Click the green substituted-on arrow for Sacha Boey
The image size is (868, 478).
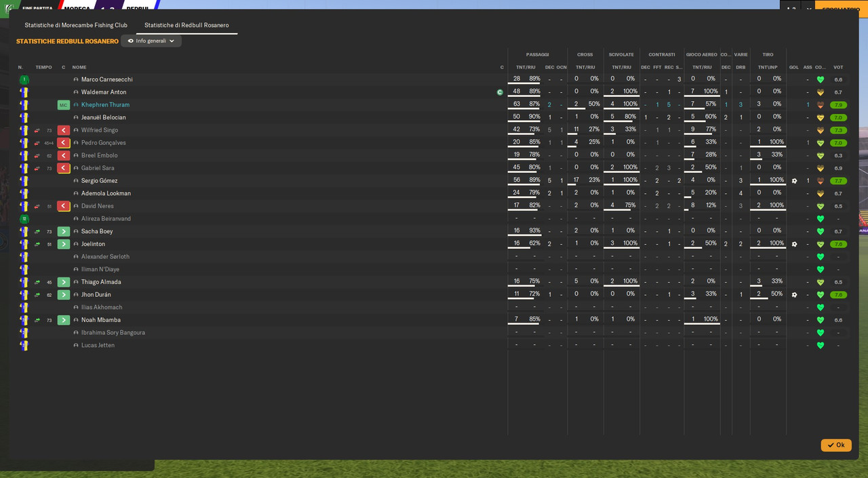pos(64,231)
